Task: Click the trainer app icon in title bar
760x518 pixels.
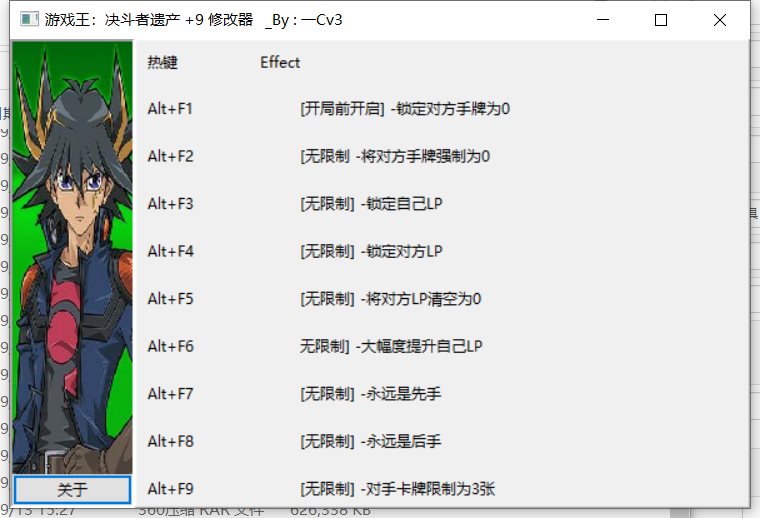Action: click(x=29, y=19)
